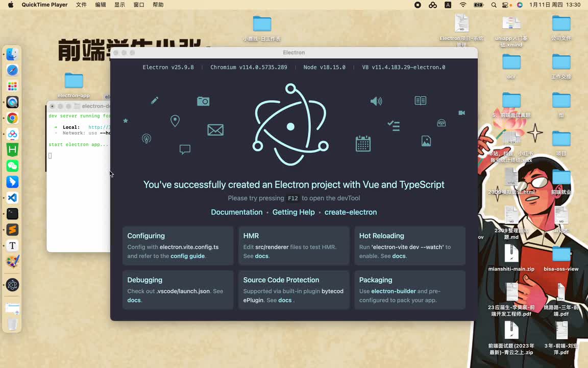Select the 工作交接 folder

(561, 66)
